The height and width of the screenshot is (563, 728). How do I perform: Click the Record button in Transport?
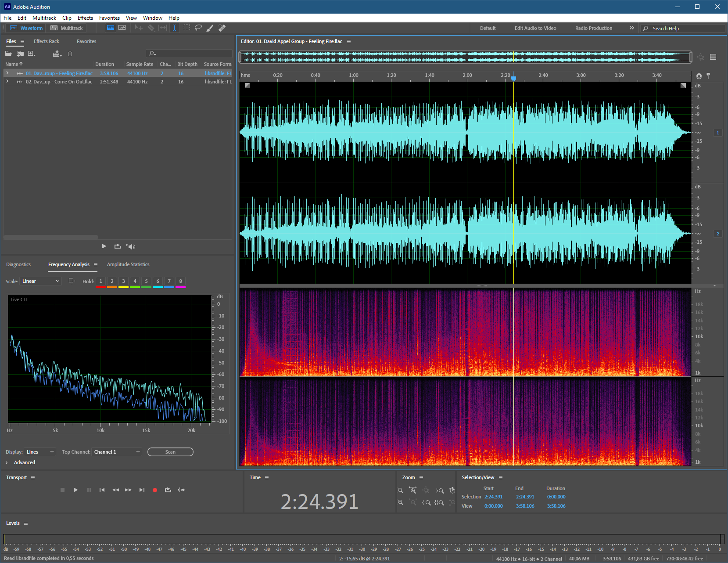[155, 490]
